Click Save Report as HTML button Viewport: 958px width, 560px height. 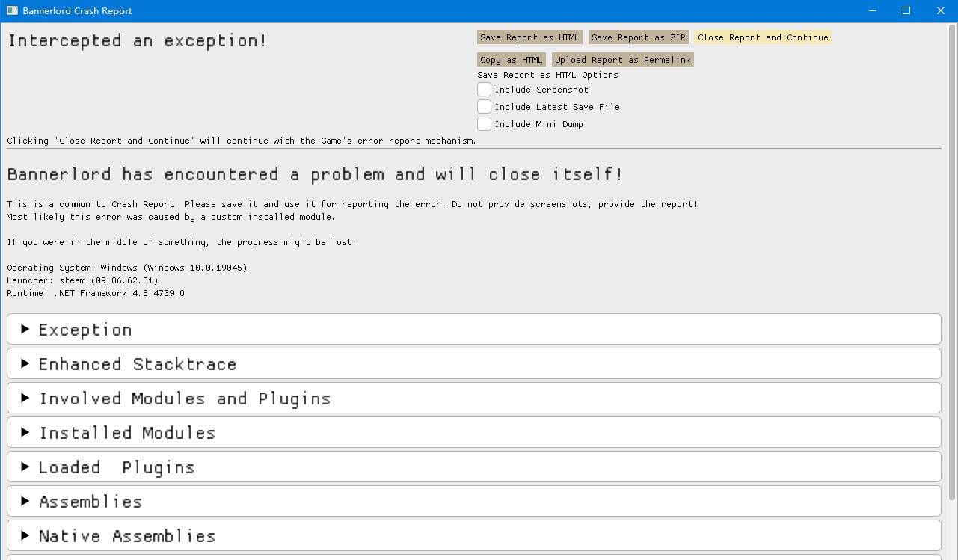click(529, 37)
